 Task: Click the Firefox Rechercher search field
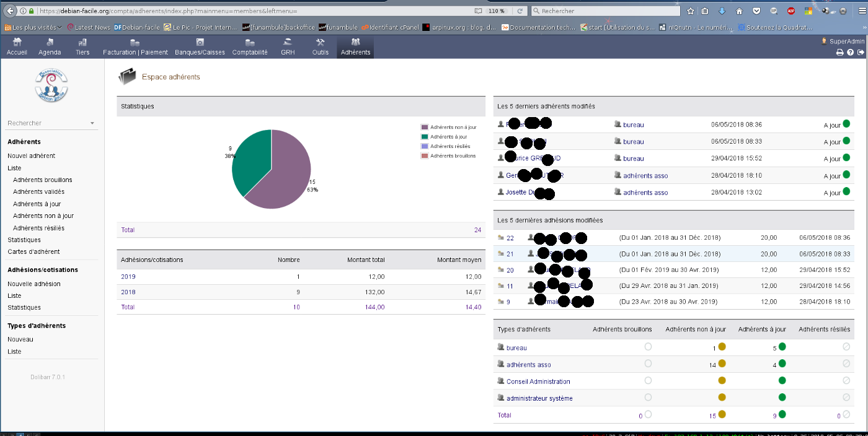(608, 11)
